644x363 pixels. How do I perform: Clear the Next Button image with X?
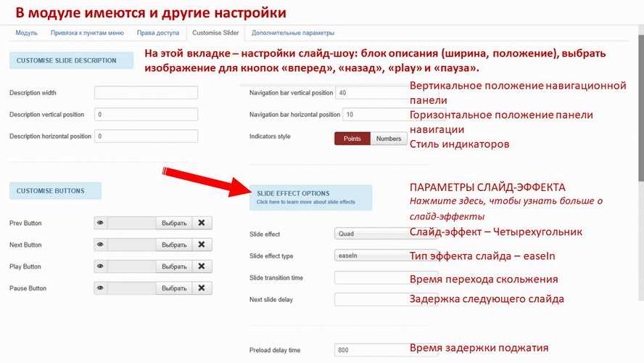(202, 245)
